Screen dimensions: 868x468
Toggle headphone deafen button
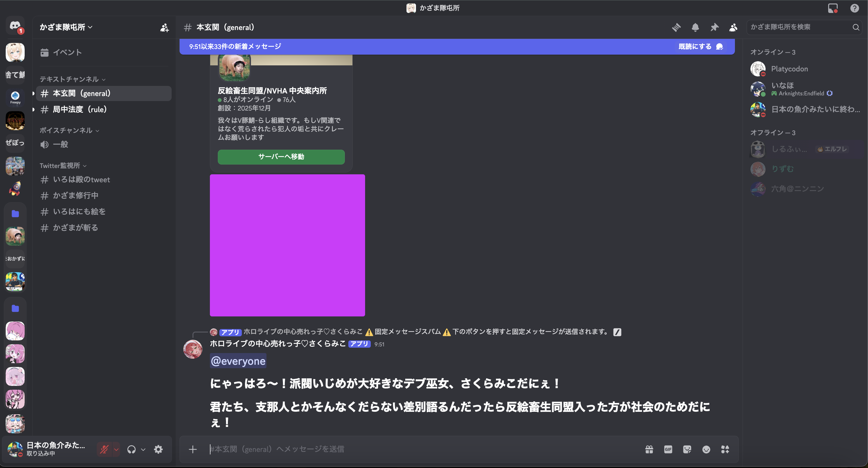pyautogui.click(x=131, y=449)
